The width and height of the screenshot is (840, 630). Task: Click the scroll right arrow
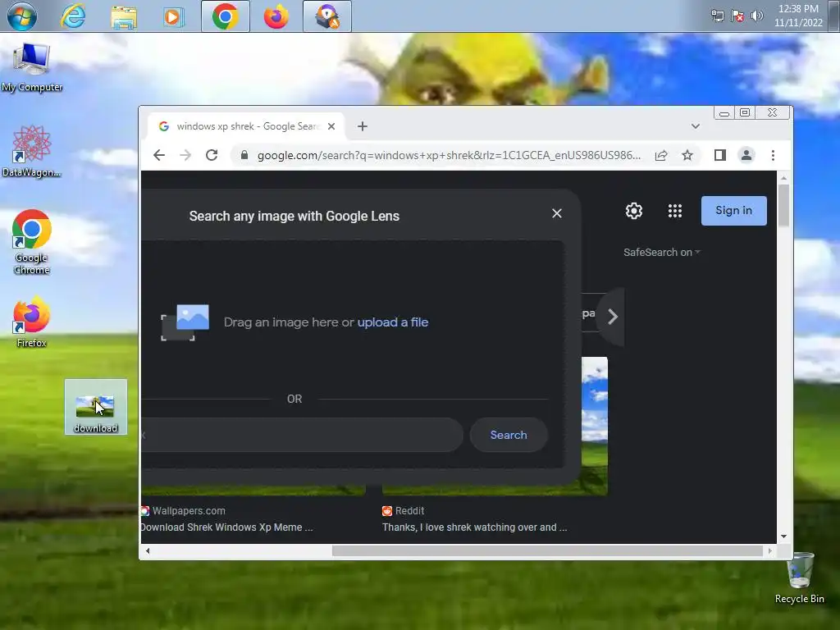point(769,550)
